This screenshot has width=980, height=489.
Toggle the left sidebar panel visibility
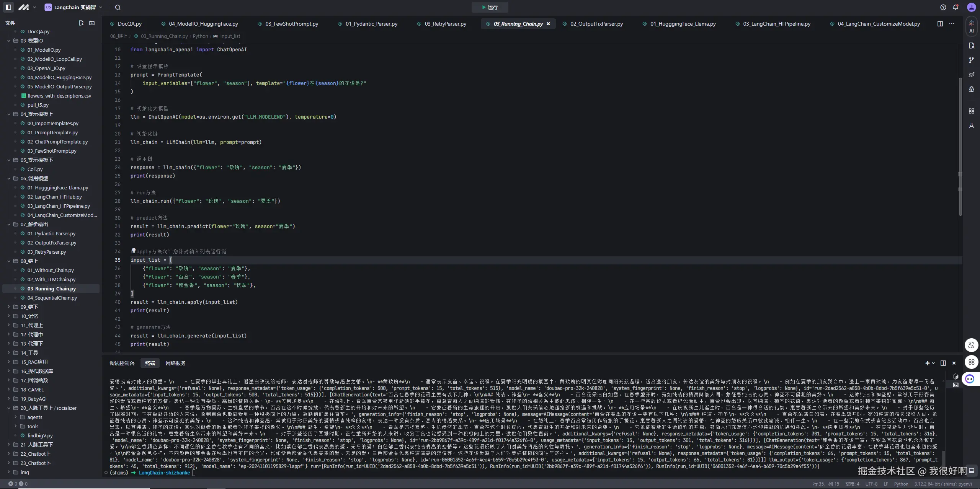click(8, 7)
